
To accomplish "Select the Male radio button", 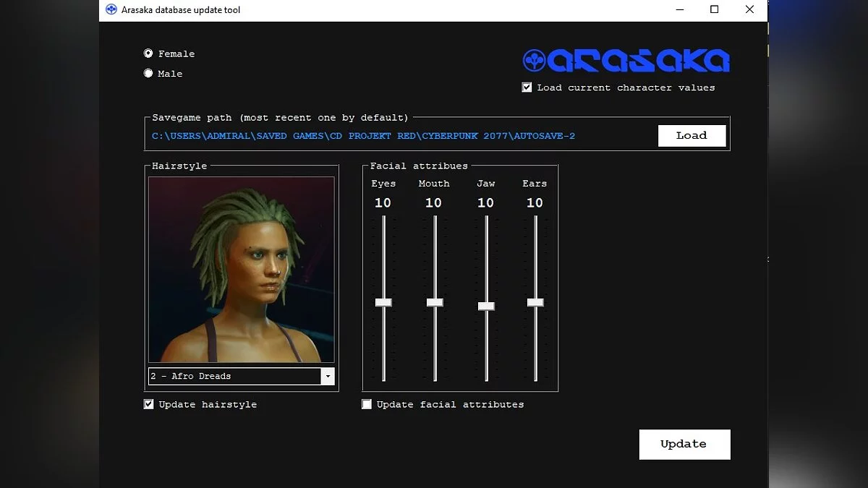I will click(x=148, y=73).
